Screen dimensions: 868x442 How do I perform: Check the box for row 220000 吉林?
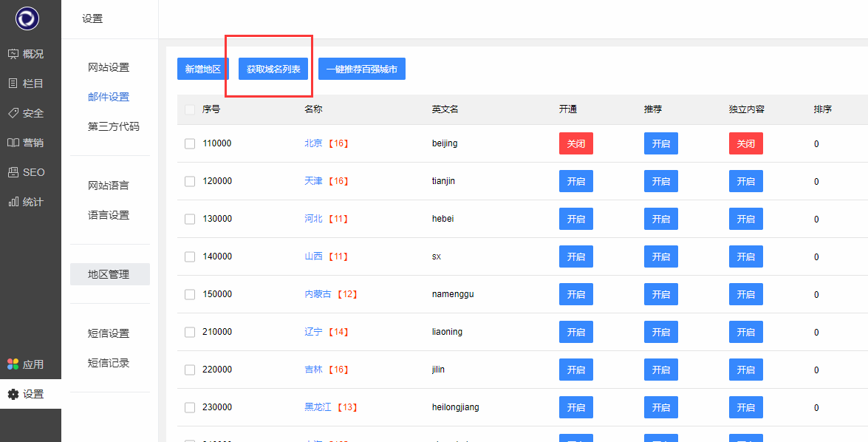[x=190, y=370]
